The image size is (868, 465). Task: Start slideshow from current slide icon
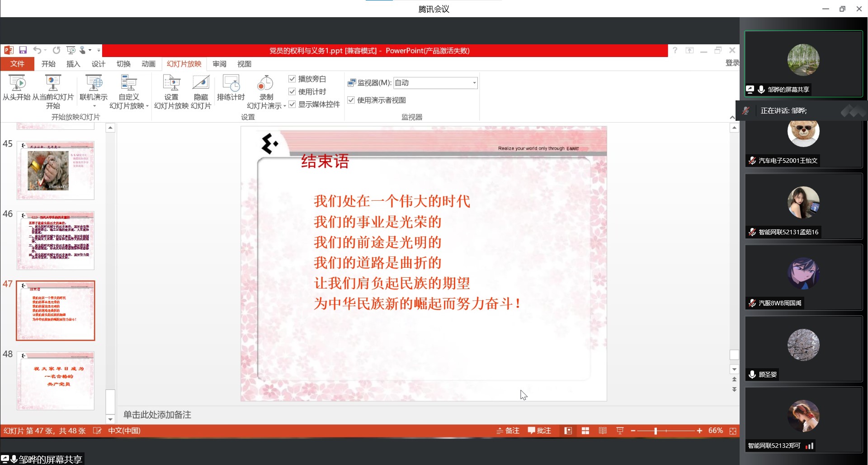[53, 84]
